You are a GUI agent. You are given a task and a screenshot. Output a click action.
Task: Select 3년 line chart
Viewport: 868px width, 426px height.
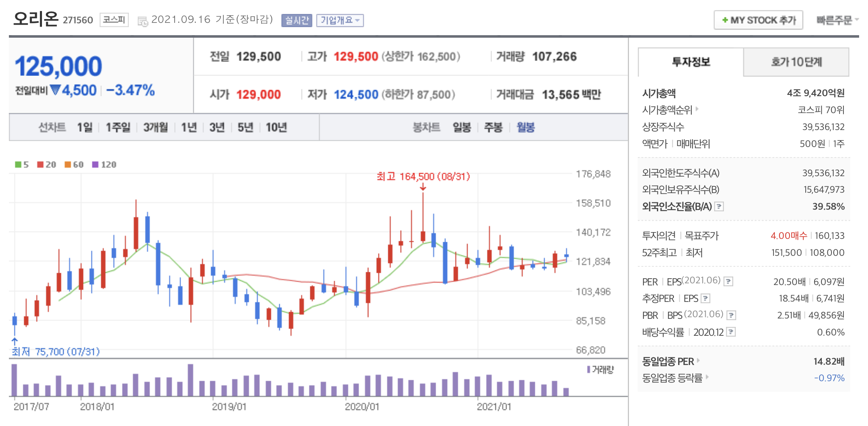tap(217, 127)
